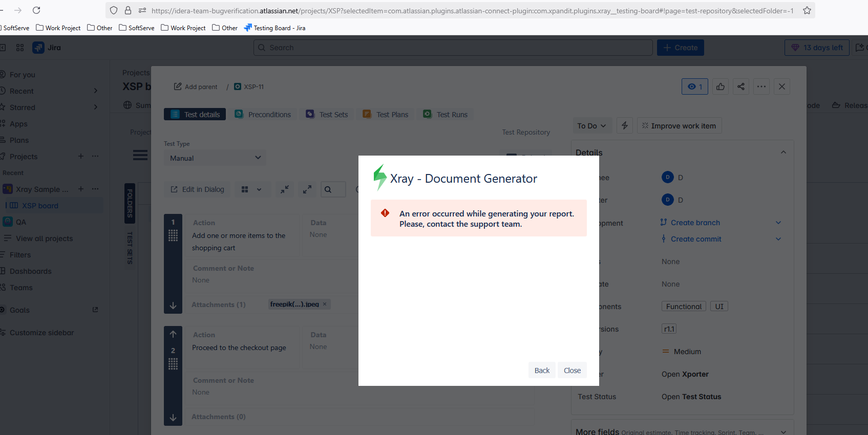Switch to the Test Sets tab
The height and width of the screenshot is (435, 868).
[327, 114]
